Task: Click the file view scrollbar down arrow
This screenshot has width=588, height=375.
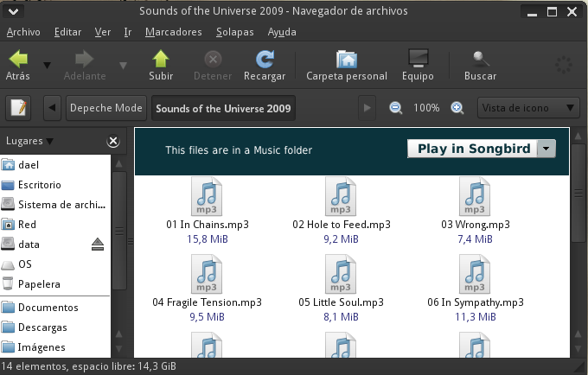Action: click(578, 349)
